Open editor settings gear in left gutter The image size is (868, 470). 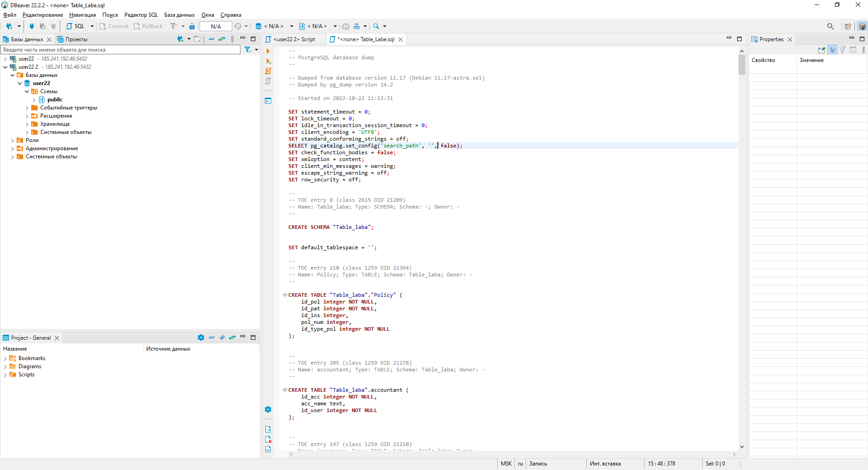tap(268, 409)
